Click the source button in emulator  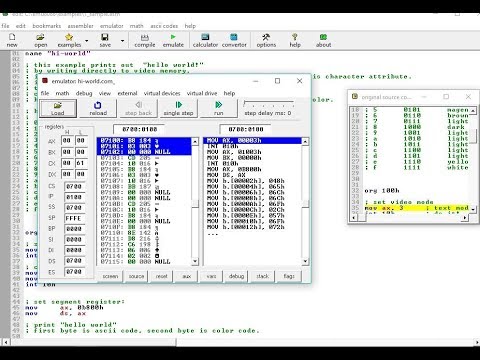(x=136, y=276)
